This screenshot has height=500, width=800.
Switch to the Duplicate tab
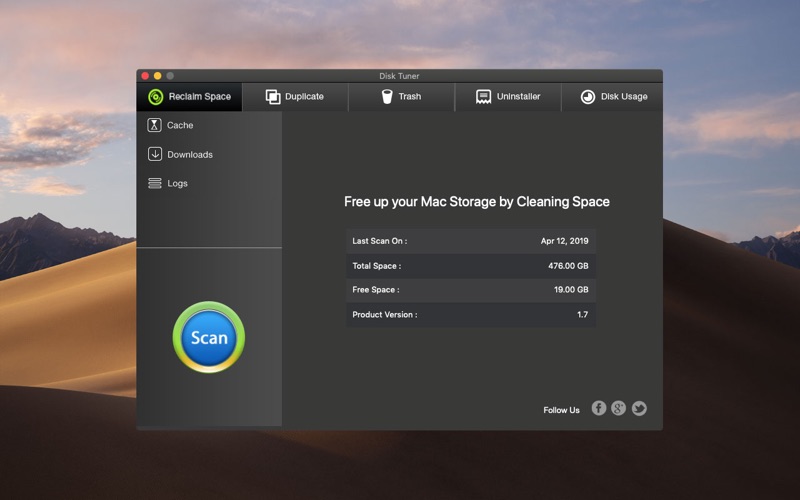pyautogui.click(x=295, y=97)
